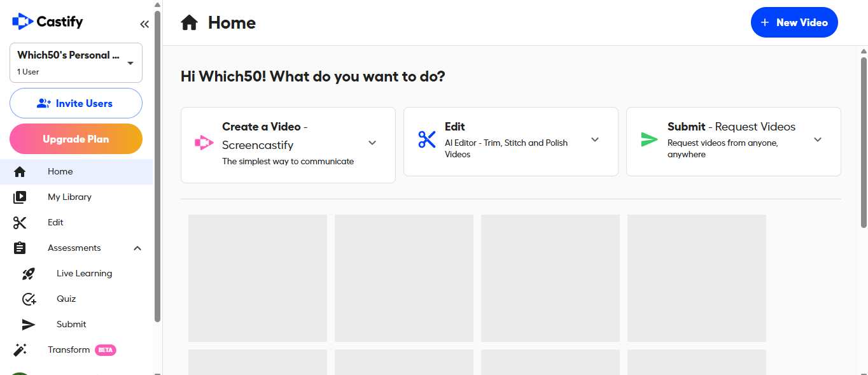
Task: Open Submit under Assessments
Action: tap(71, 325)
